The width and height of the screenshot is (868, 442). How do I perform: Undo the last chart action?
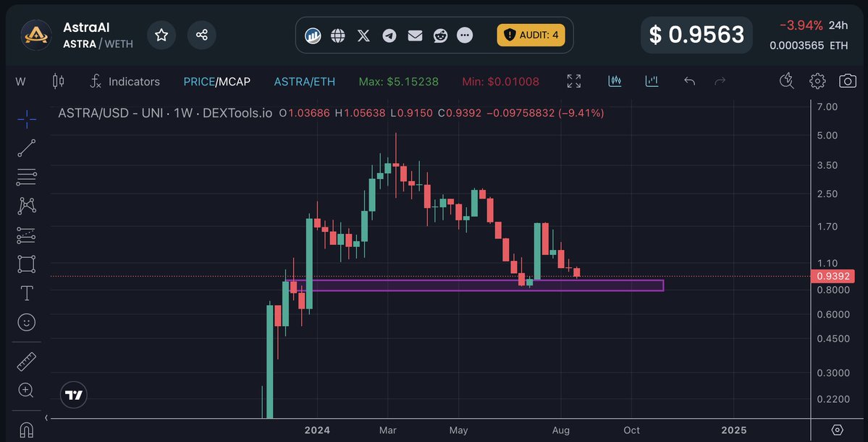pyautogui.click(x=689, y=81)
